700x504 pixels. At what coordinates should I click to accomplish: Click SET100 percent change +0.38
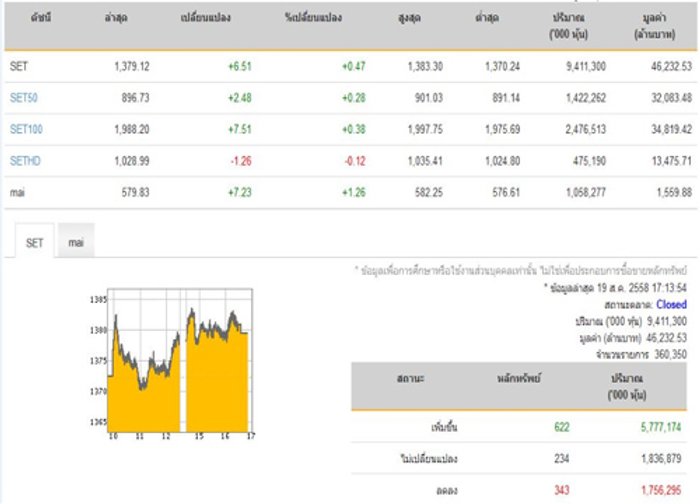[x=354, y=129]
